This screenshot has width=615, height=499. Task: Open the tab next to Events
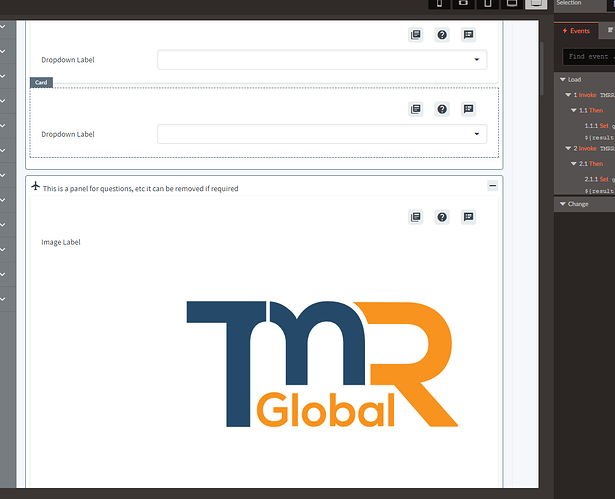tap(609, 30)
